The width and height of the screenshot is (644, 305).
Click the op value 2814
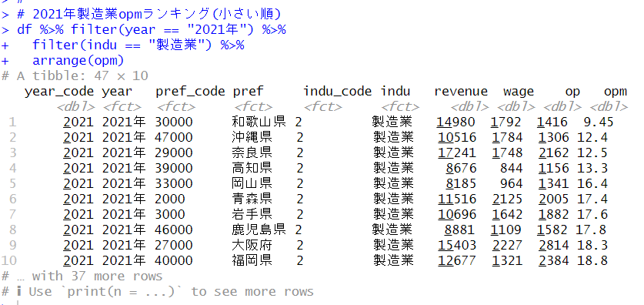pyautogui.click(x=554, y=245)
